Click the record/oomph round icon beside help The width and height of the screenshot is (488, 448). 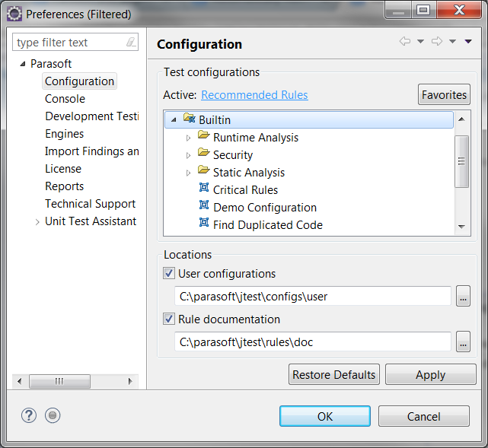click(x=53, y=415)
